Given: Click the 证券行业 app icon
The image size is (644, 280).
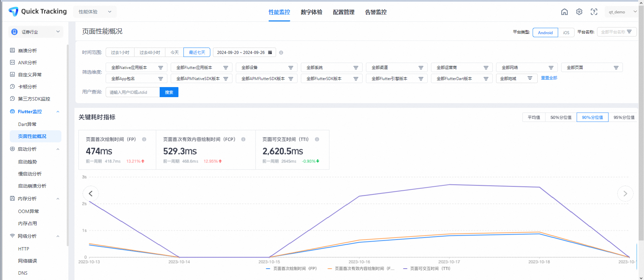Looking at the screenshot, I should [14, 32].
